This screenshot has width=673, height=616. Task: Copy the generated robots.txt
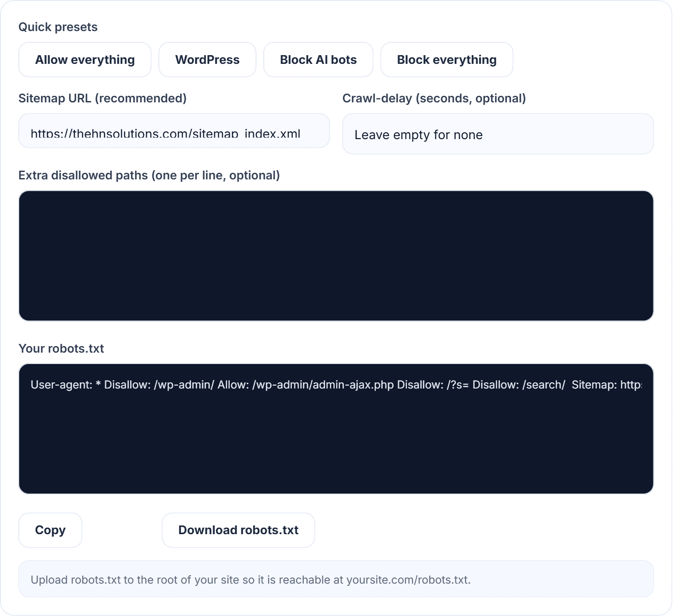click(x=50, y=530)
